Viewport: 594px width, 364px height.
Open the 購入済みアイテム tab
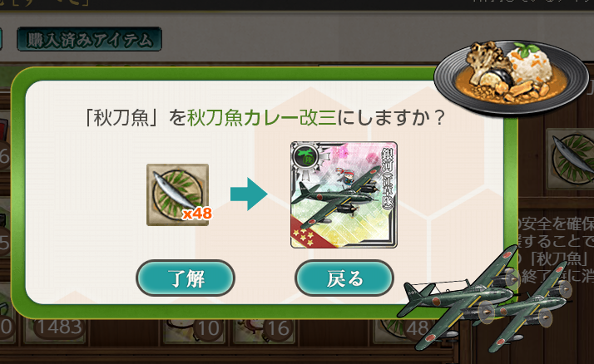coord(89,39)
